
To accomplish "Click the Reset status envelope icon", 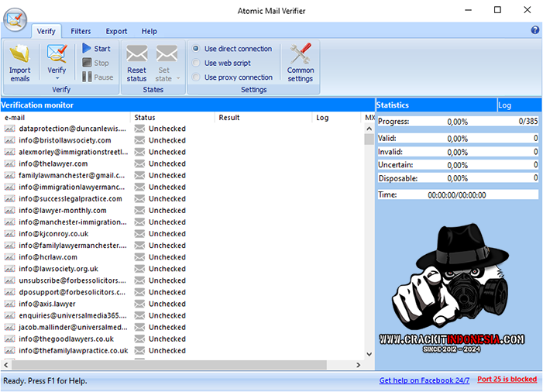I will (x=136, y=55).
